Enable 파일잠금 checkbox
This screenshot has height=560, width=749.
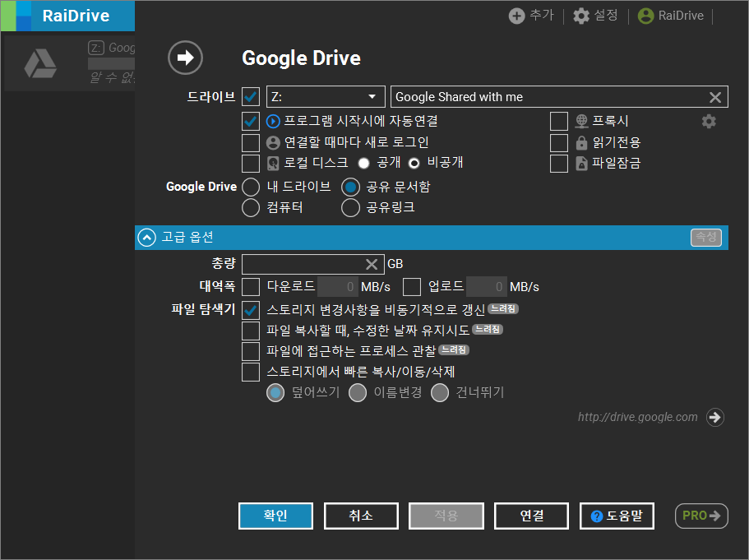559,164
